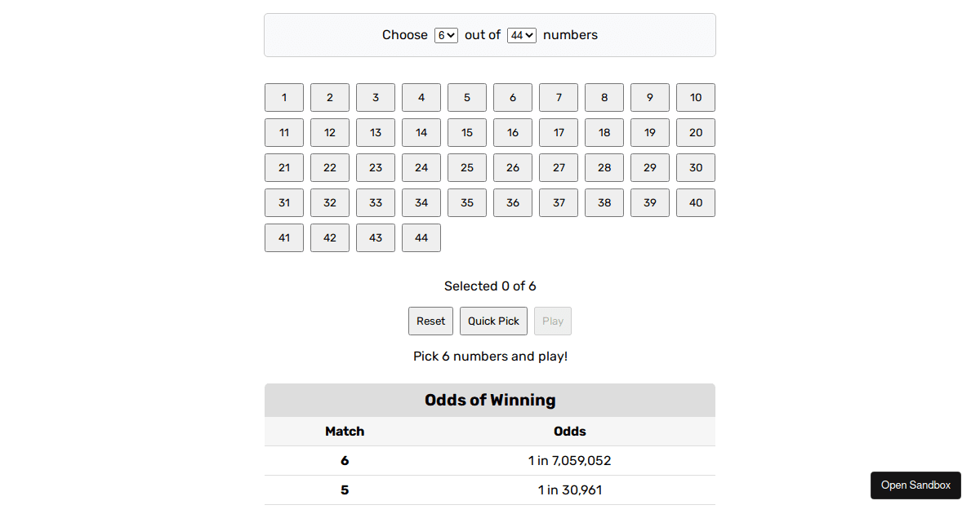The height and width of the screenshot is (514, 980).
Task: Select number 30 in the grid
Action: point(695,167)
